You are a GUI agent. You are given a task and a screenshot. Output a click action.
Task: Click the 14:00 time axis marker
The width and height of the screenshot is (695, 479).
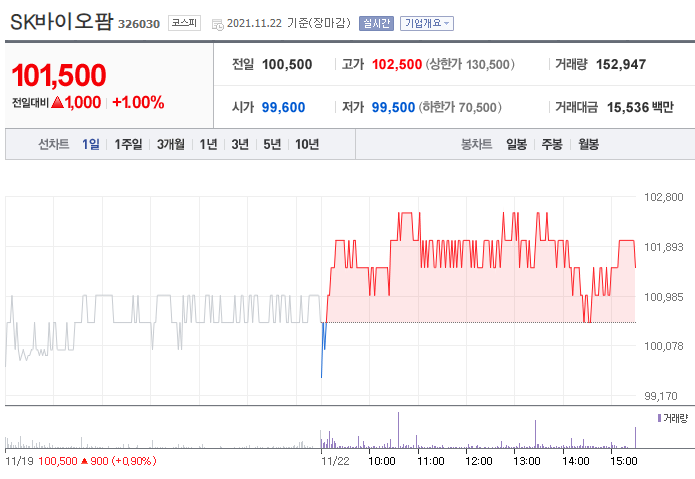(x=576, y=461)
